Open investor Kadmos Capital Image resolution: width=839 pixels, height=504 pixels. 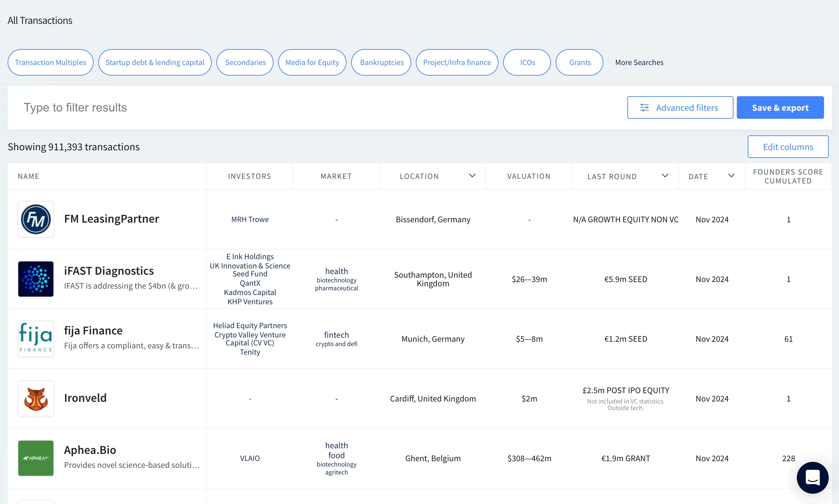coord(250,292)
